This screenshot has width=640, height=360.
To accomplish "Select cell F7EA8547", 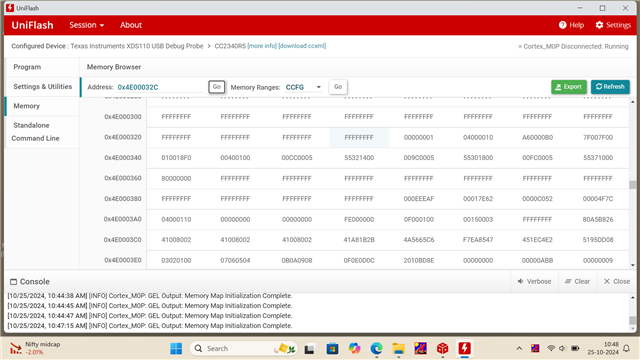I will (x=478, y=240).
